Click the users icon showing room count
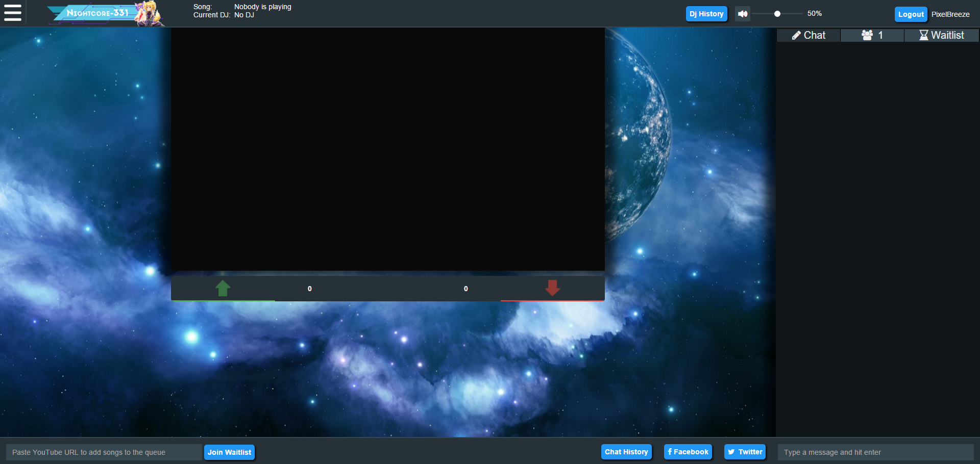The height and width of the screenshot is (464, 980). 868,35
